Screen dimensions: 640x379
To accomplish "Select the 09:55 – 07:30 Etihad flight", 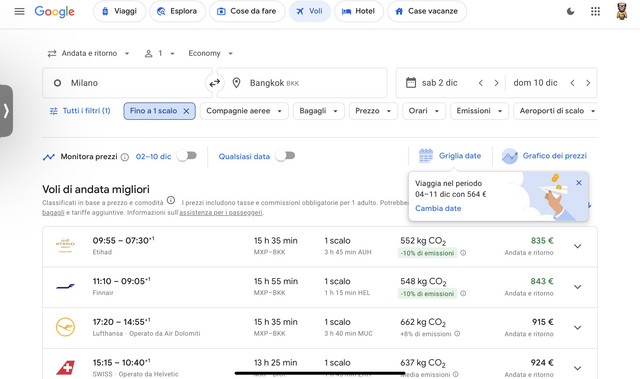I will pyautogui.click(x=320, y=246).
